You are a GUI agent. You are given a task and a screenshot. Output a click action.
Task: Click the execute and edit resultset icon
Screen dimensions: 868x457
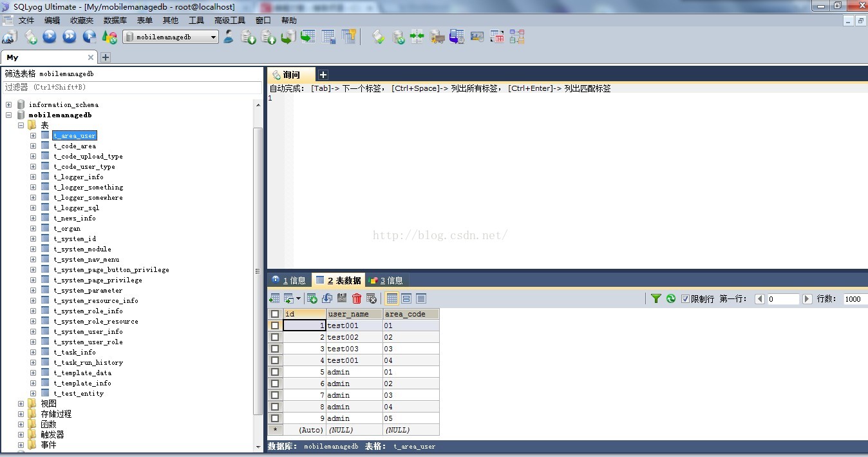click(x=90, y=37)
